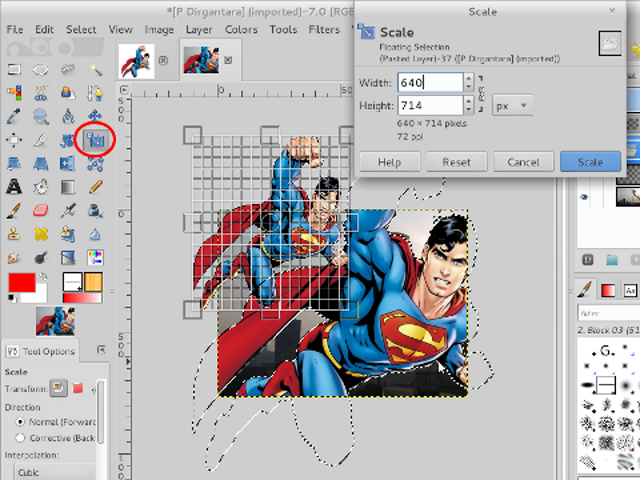Select the Eraser tool
The width and height of the screenshot is (640, 480).
click(x=40, y=211)
